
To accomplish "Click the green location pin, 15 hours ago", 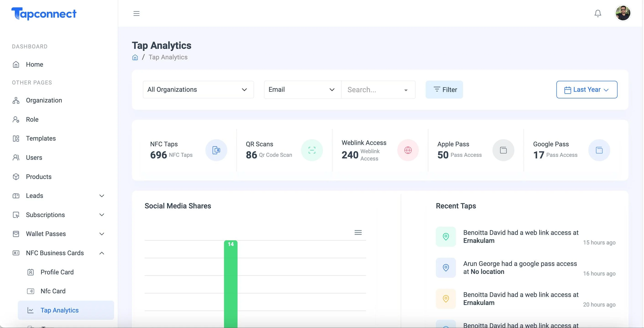I will [x=446, y=236].
